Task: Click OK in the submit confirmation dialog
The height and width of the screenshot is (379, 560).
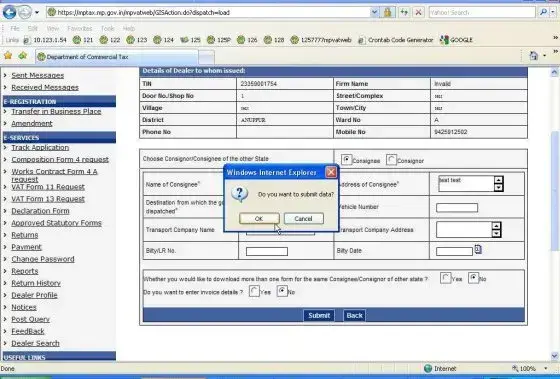Action: click(x=259, y=219)
